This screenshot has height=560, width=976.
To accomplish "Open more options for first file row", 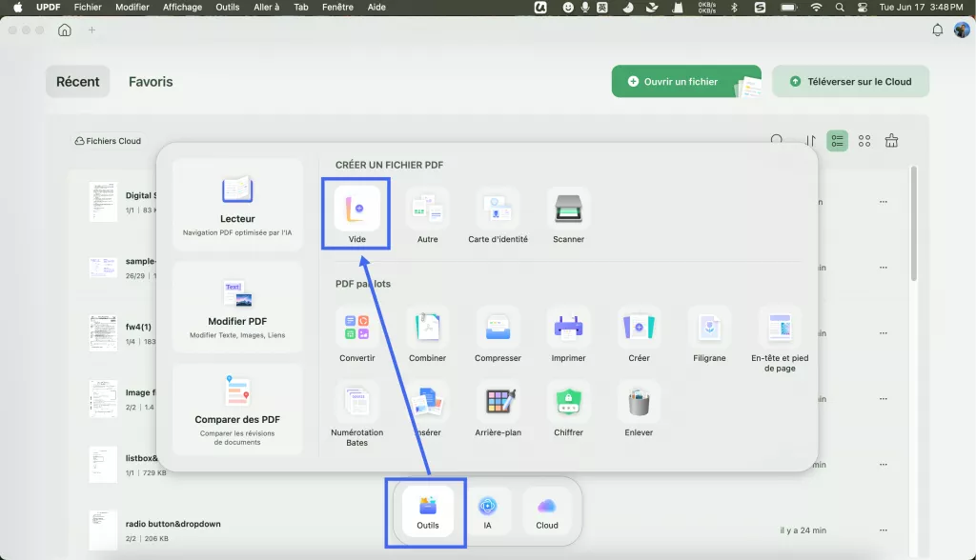I will coord(884,202).
